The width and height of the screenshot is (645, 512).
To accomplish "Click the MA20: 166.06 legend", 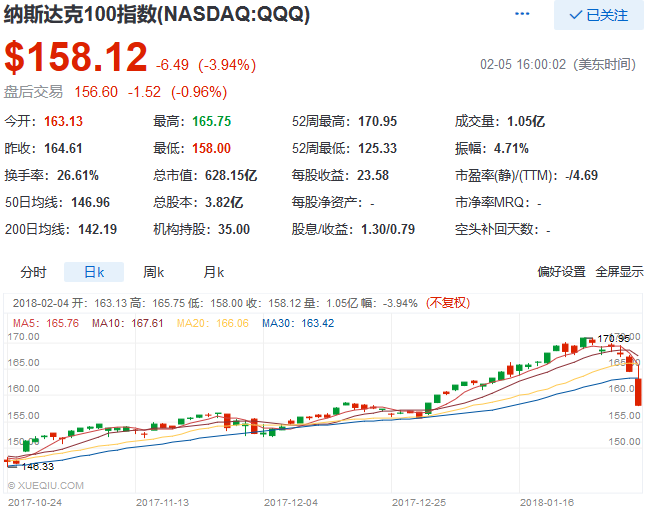I will (x=213, y=323).
